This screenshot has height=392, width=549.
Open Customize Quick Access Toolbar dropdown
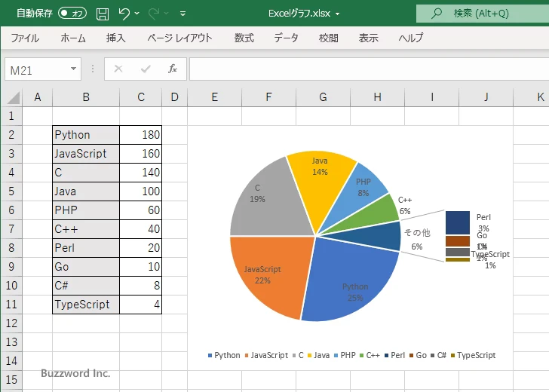pyautogui.click(x=183, y=14)
